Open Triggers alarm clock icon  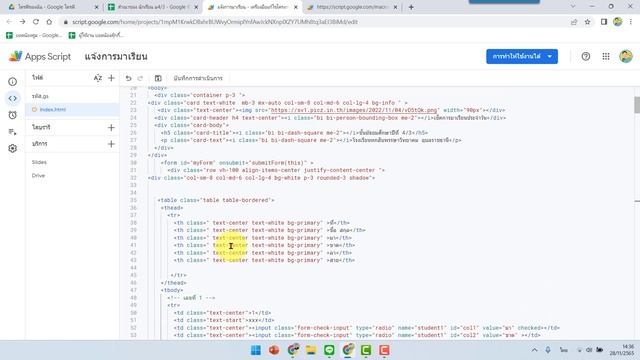point(13,115)
